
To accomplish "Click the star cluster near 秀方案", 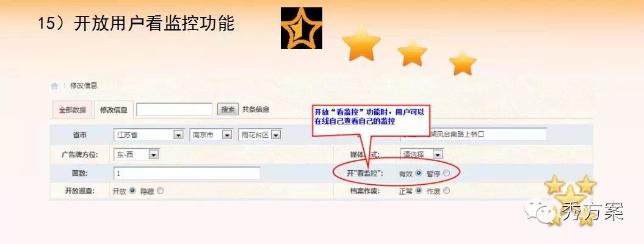I will tap(571, 195).
